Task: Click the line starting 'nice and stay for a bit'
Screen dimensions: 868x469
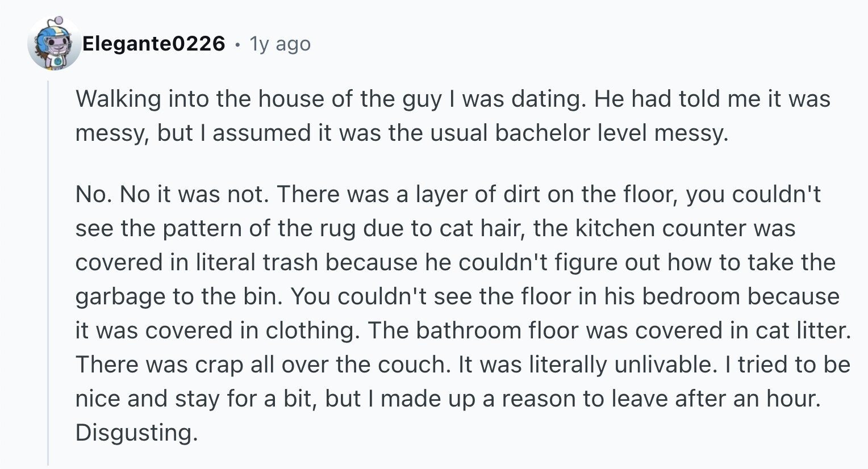Action: [x=448, y=399]
